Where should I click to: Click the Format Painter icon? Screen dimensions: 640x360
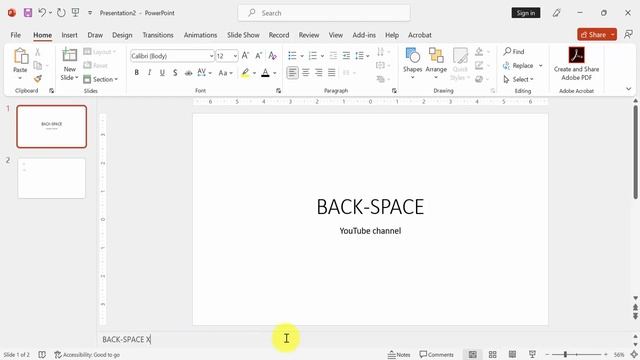[38, 79]
